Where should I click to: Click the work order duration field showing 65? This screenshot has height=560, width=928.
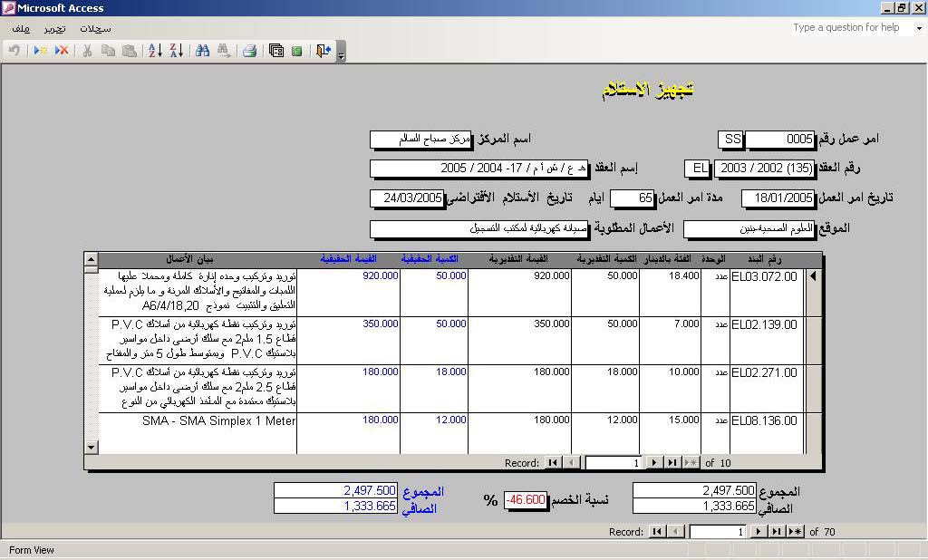633,198
